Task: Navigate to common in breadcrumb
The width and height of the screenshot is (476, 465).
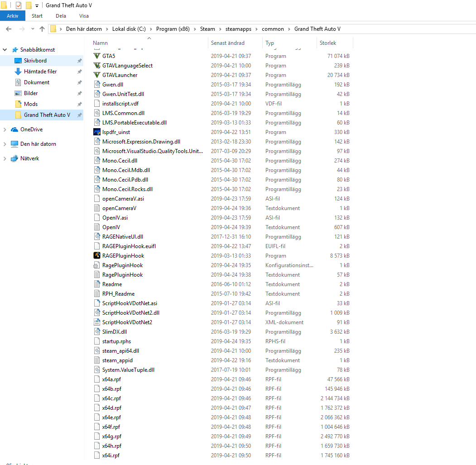Action: tap(273, 29)
